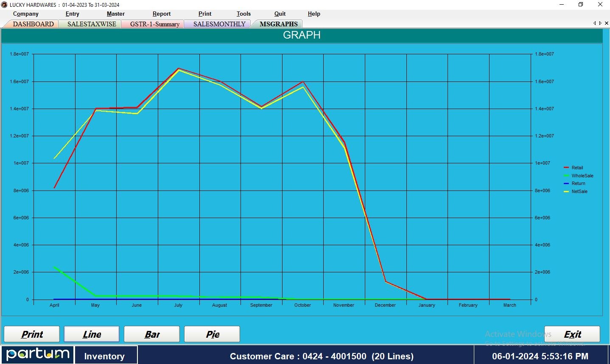Image resolution: width=610 pixels, height=364 pixels.
Task: Click the Inventory label icon area
Action: 104,356
